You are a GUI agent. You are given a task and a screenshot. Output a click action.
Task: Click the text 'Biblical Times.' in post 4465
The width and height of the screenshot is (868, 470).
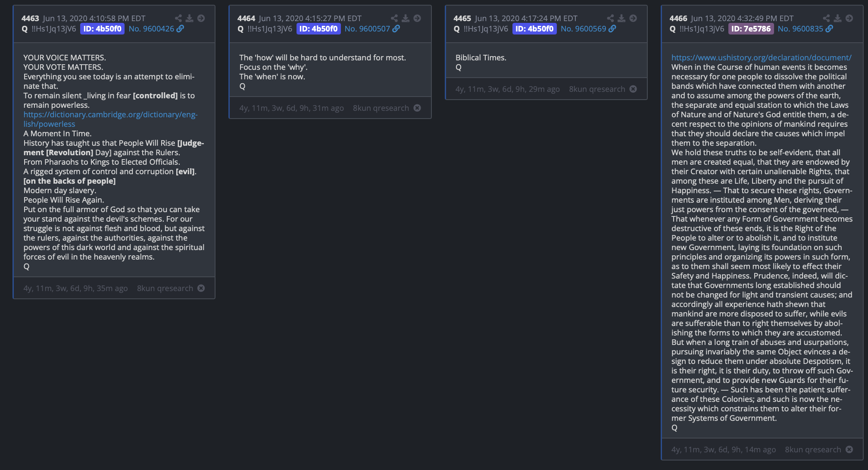481,57
